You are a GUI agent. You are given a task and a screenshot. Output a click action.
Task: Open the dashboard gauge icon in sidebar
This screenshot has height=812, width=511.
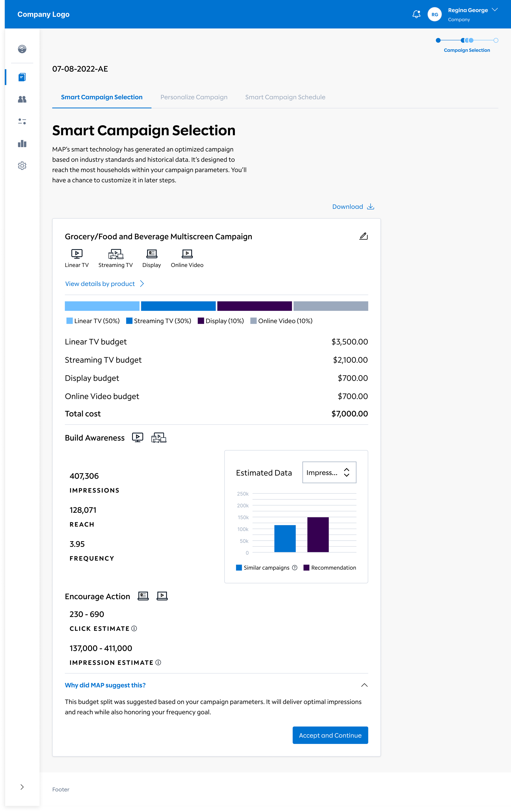[22, 49]
